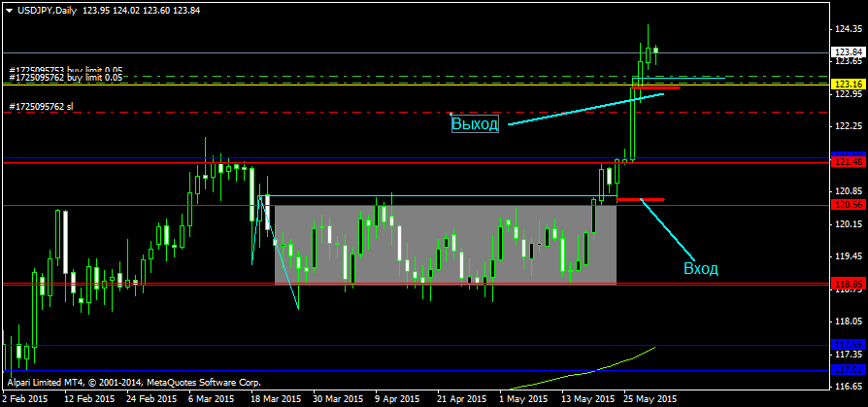Click price scale value 120.15
Viewport: 868px width, 407px height.
point(849,224)
